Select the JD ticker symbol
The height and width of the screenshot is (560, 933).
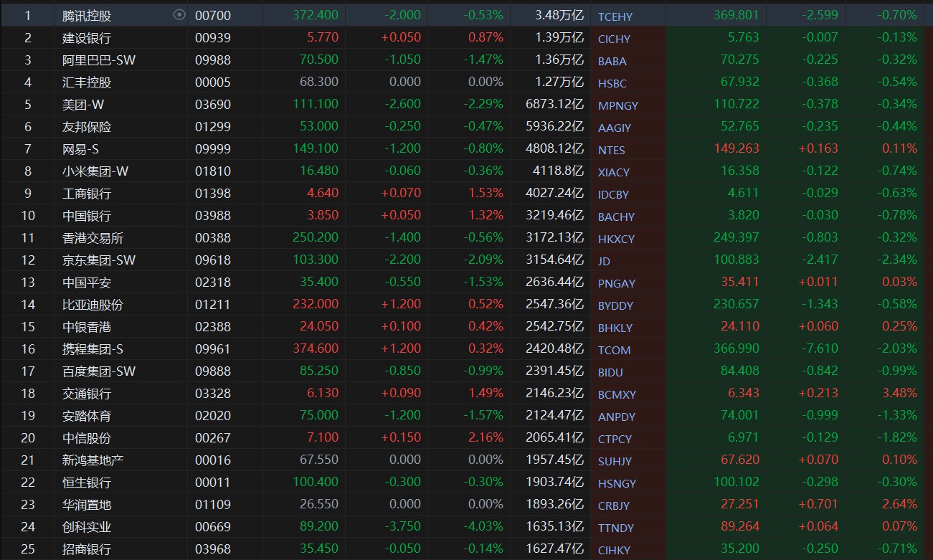(604, 261)
